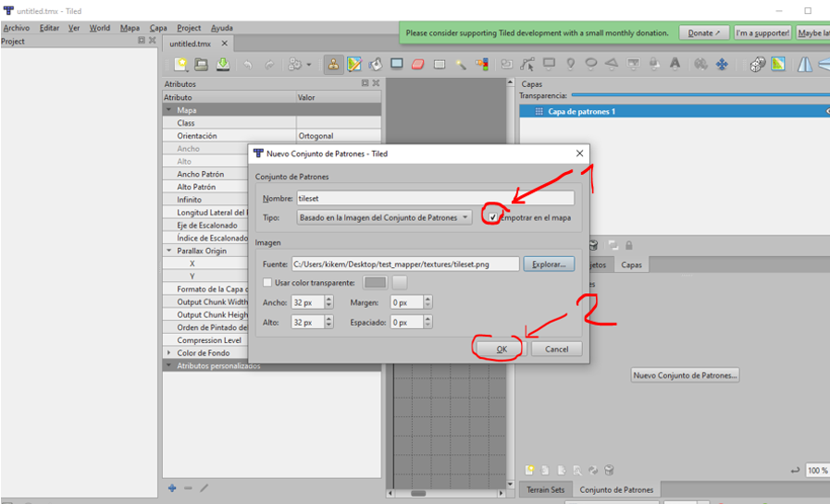Image resolution: width=830 pixels, height=504 pixels.
Task: Collapse the Mapa attributes section
Action: 169,110
